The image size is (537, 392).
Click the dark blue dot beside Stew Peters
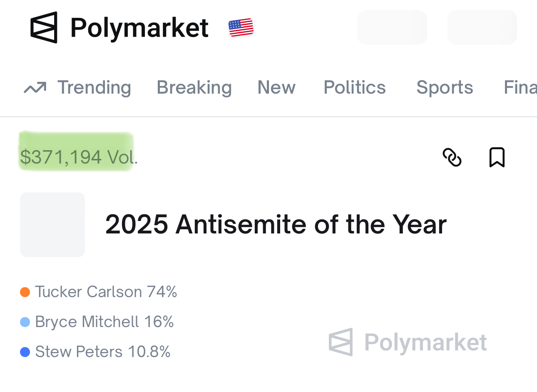point(25,352)
